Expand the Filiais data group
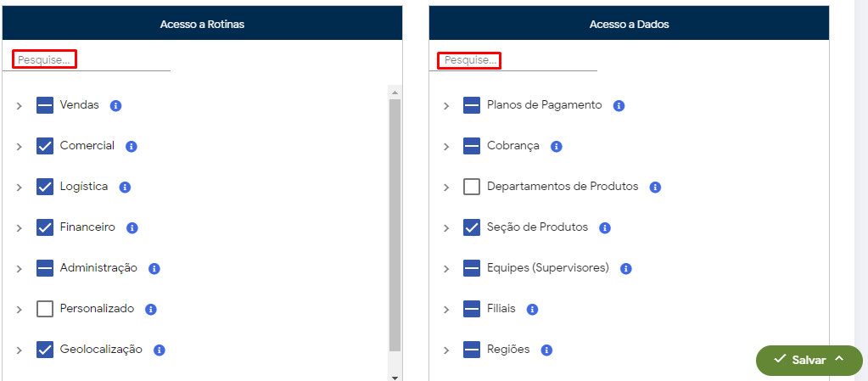 click(446, 309)
